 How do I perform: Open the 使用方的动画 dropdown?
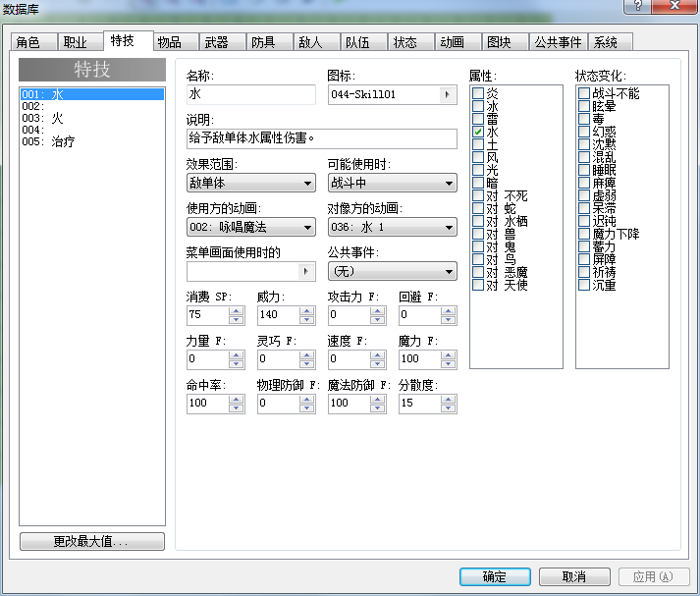tap(251, 227)
